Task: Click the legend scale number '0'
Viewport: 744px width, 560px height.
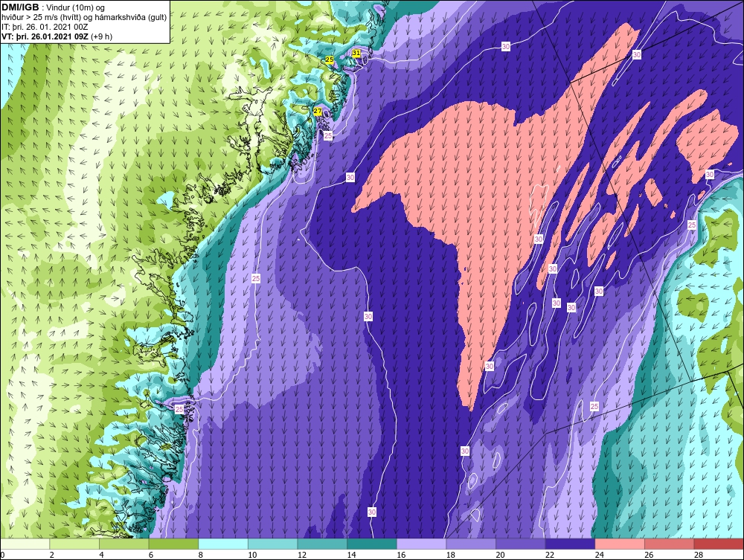Action: coord(2,555)
